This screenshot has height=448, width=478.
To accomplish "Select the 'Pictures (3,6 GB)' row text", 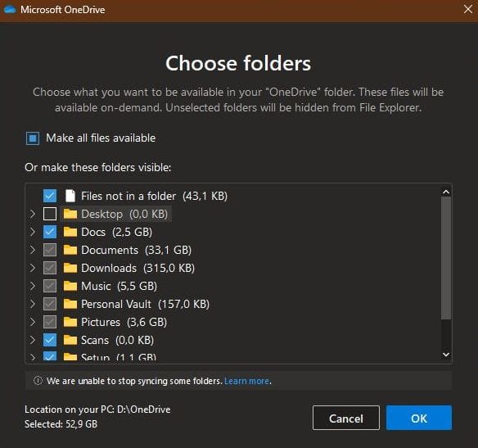I will [124, 322].
